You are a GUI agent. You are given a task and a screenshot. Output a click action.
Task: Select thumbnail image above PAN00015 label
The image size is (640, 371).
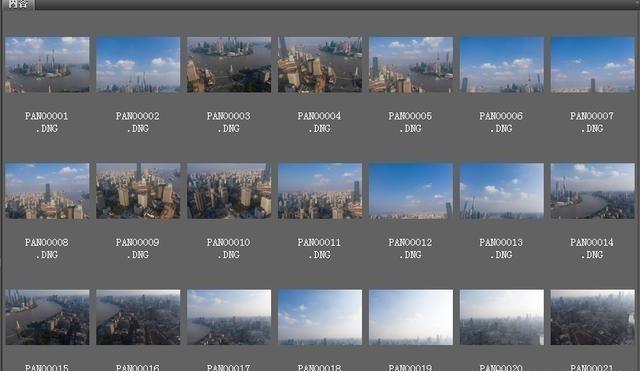pyautogui.click(x=47, y=317)
